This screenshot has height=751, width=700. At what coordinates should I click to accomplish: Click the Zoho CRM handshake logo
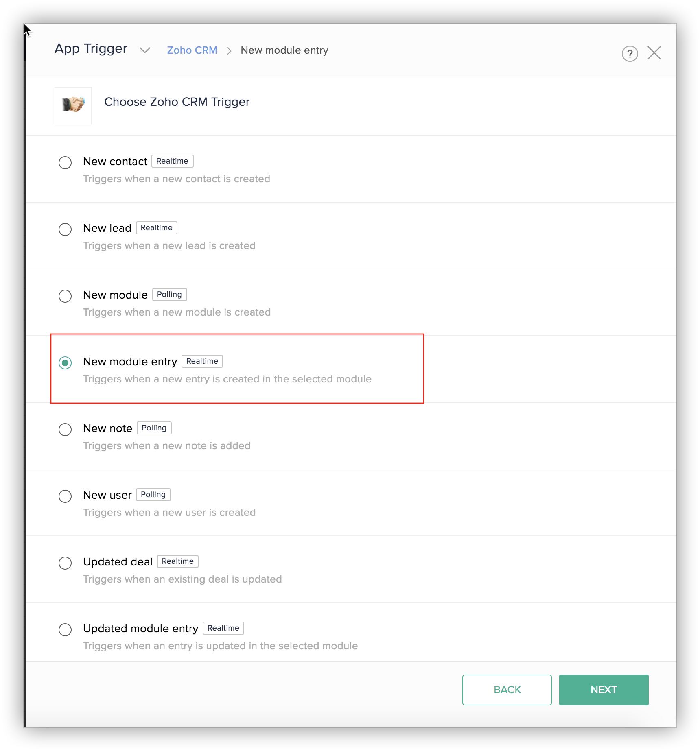point(73,105)
